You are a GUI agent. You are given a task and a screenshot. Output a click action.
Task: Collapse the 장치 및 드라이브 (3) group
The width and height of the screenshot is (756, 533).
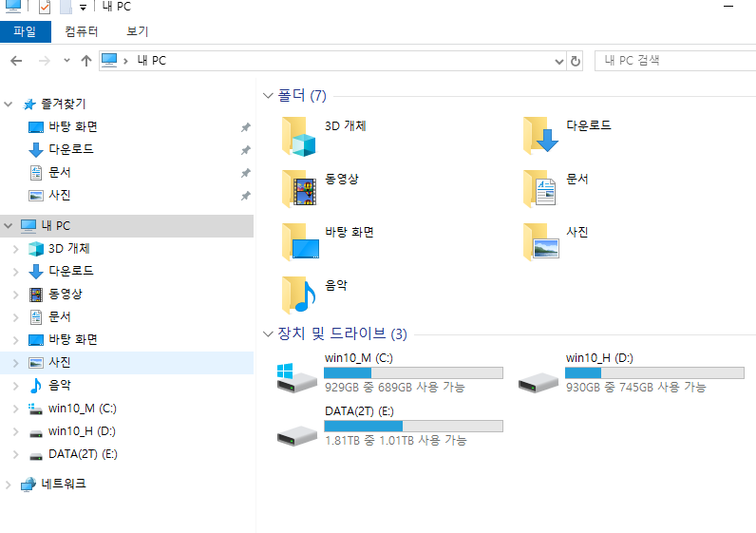(x=268, y=333)
